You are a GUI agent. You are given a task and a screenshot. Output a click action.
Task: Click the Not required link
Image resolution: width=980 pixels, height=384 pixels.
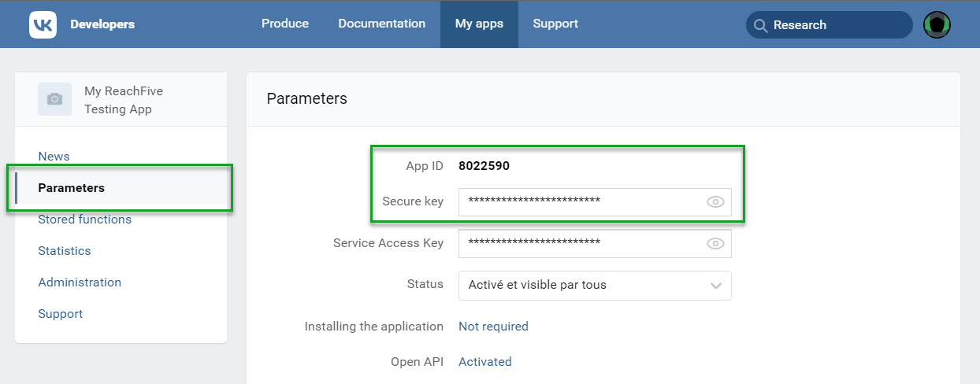pyautogui.click(x=493, y=326)
